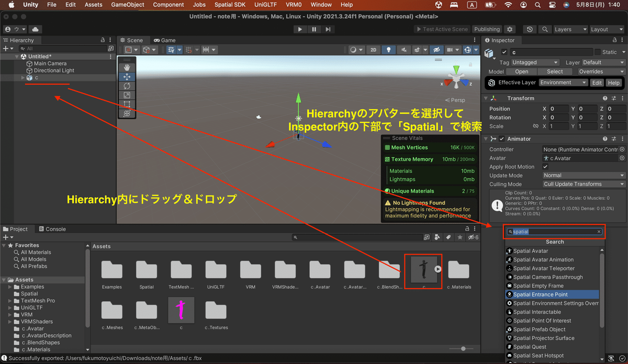This screenshot has height=364, width=628.
Task: Collapse the Untitled scene in Hierarchy
Action: click(17, 56)
